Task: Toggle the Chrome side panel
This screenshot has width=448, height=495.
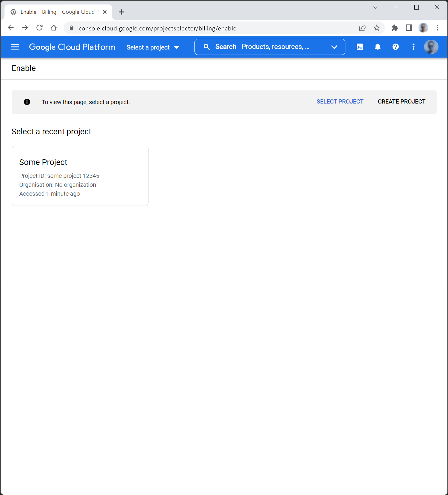Action: [409, 28]
